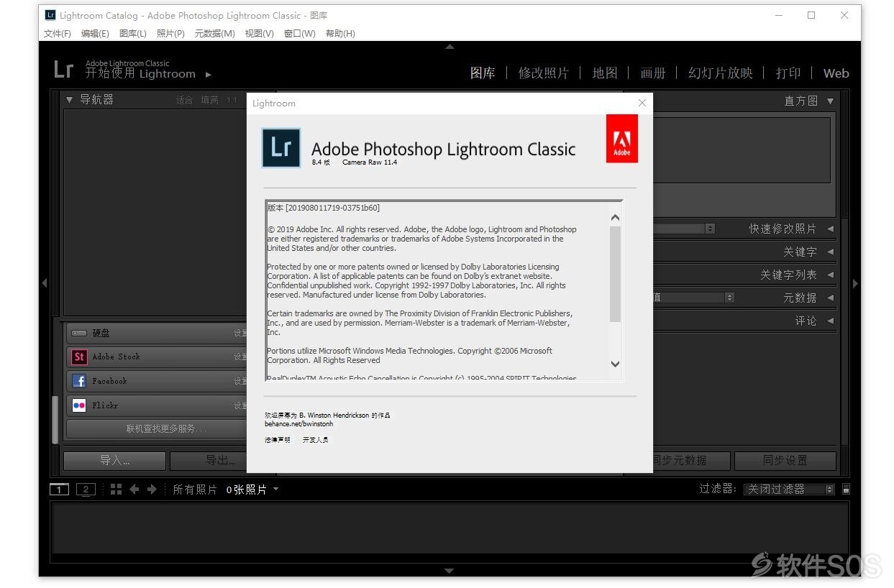Viewport: 894px width, 588px height.
Task: Click the 导出... button
Action: [x=209, y=460]
